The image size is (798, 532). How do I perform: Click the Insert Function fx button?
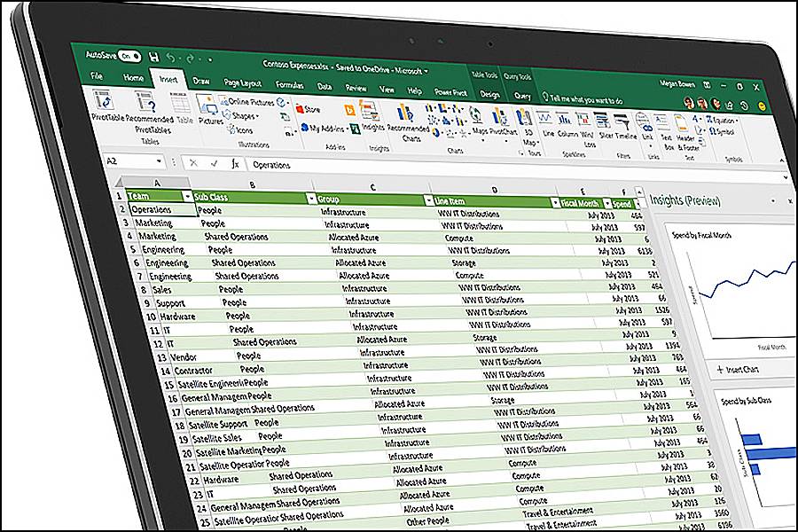pyautogui.click(x=235, y=164)
